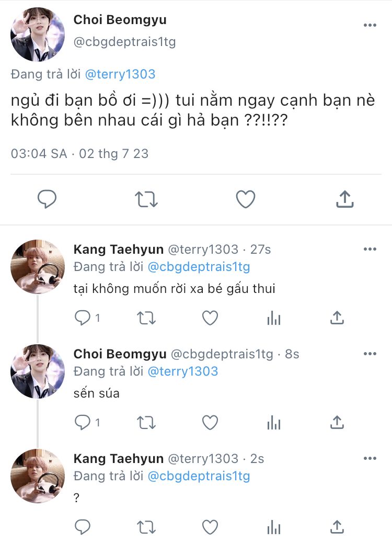Viewport: 392px width, 542px height.
Task: Share the main tweet via share icon
Action: coord(344,199)
